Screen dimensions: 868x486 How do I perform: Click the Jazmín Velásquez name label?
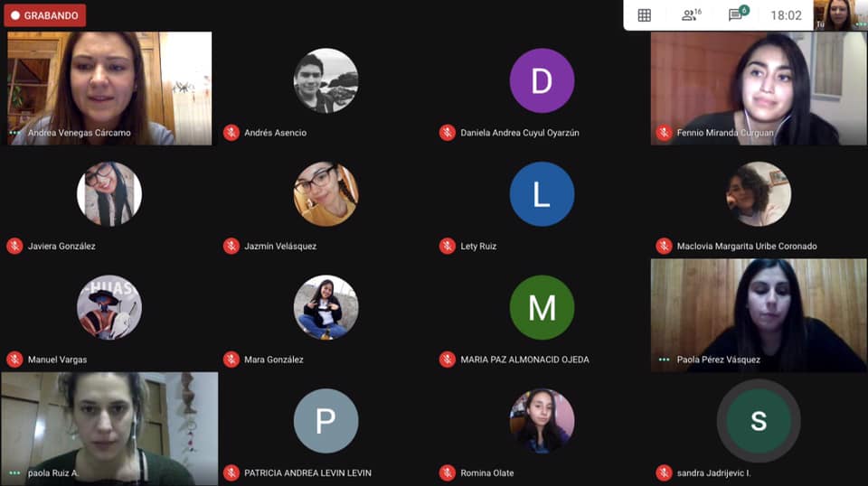(280, 246)
